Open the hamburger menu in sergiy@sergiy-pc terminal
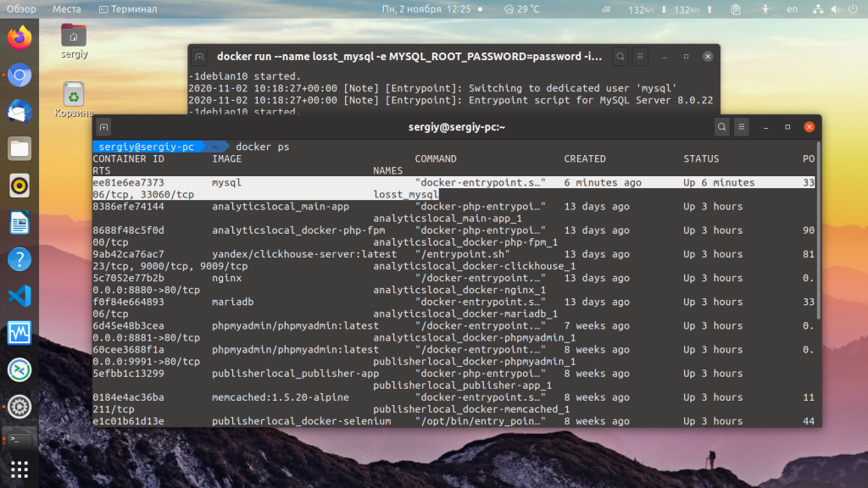The width and height of the screenshot is (868, 488). pyautogui.click(x=741, y=127)
